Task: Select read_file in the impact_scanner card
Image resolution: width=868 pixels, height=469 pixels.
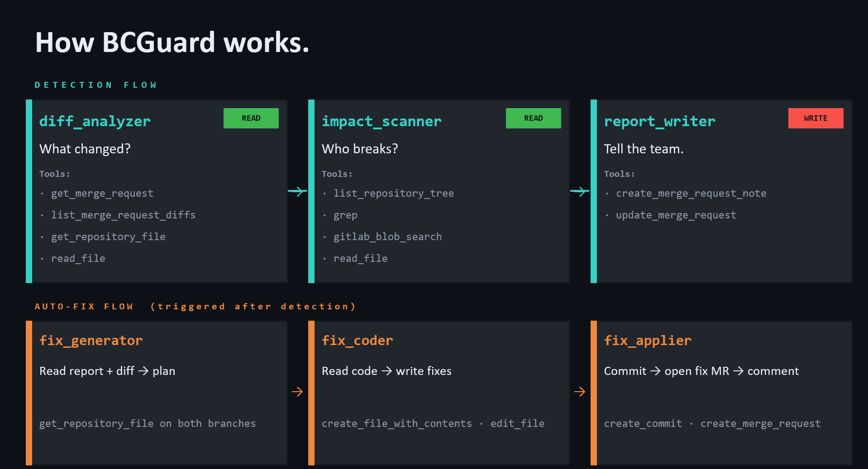Action: pos(361,259)
